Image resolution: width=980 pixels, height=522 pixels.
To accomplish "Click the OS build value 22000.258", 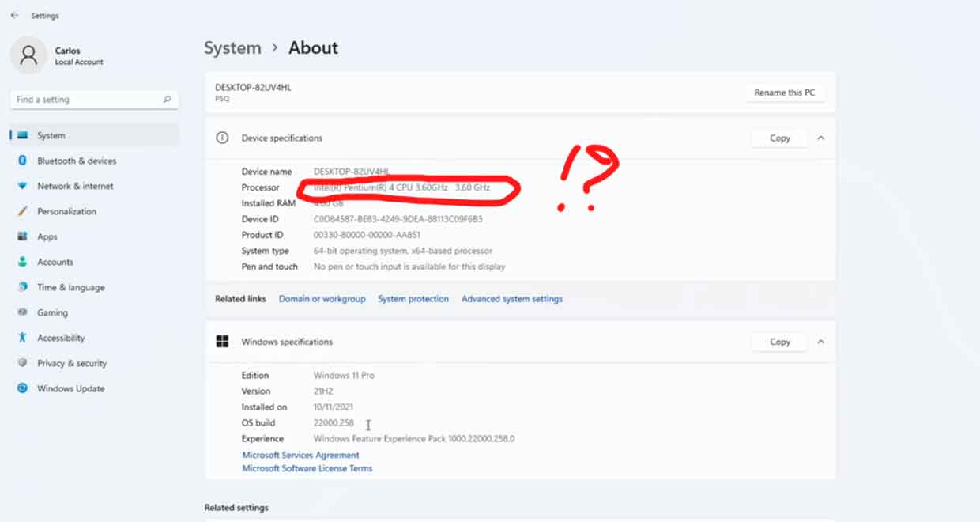I will point(334,423).
